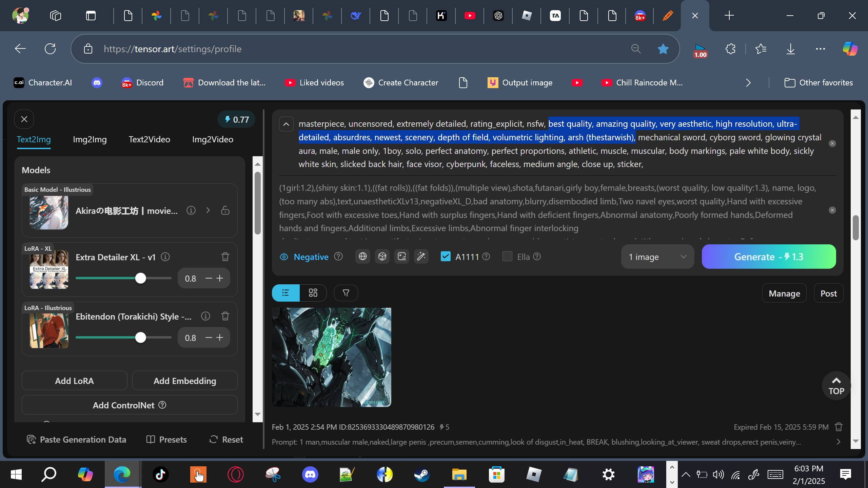This screenshot has width=868, height=488.
Task: Collapse the prompt box with chevron
Action: click(286, 124)
